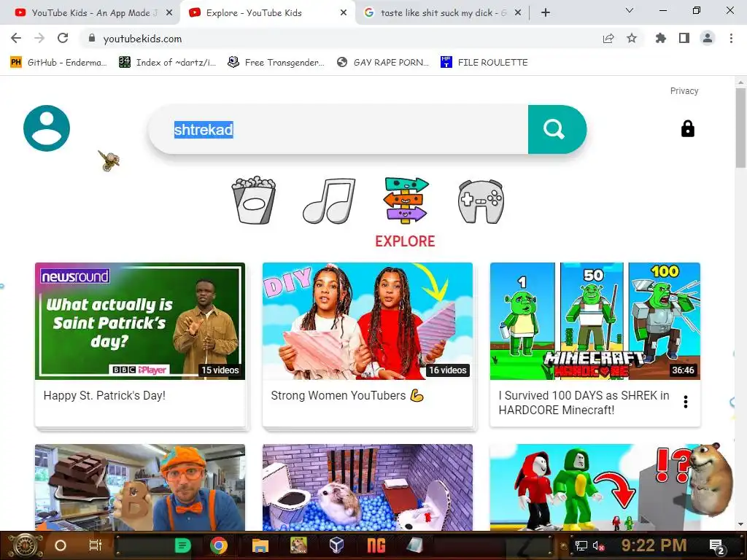Select the Explore signpost category icon
This screenshot has height=560, width=747.
[x=406, y=200]
